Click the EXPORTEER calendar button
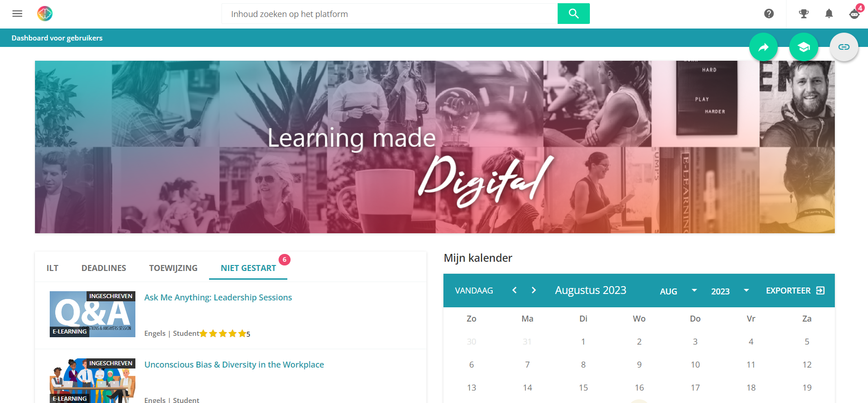Image resolution: width=868 pixels, height=403 pixels. (795, 291)
